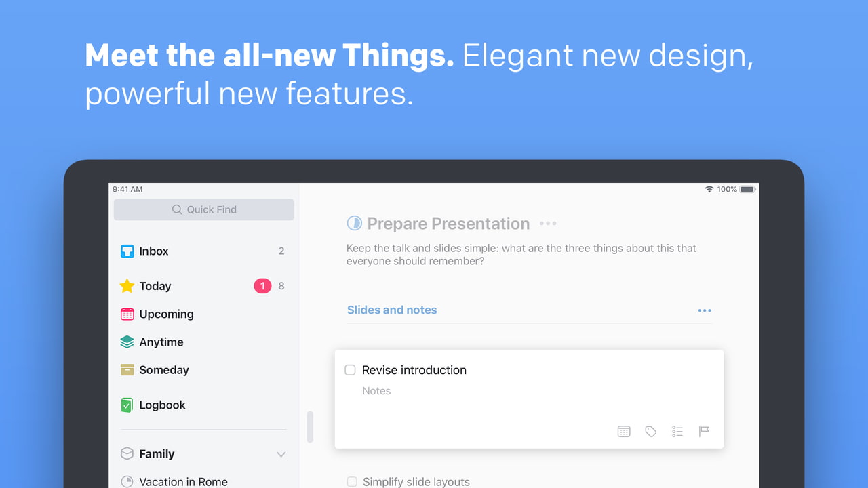Set a deadline with the flag icon
868x488 pixels.
pyautogui.click(x=704, y=432)
